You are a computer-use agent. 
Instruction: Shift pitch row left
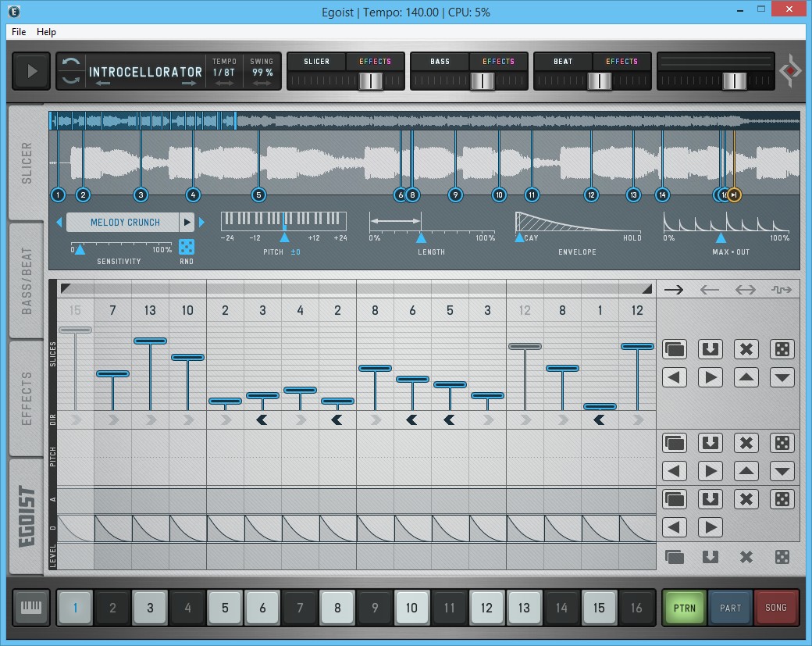(x=675, y=471)
